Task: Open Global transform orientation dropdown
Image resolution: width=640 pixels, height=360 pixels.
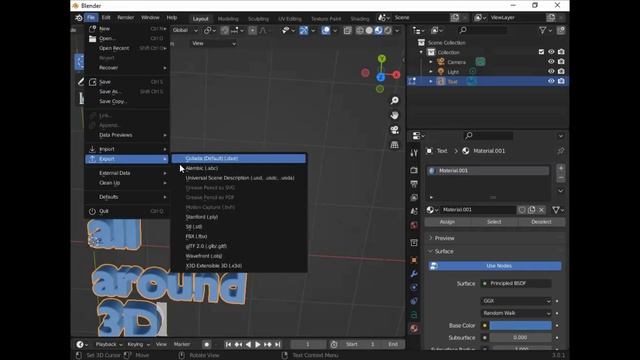Action: (x=185, y=31)
